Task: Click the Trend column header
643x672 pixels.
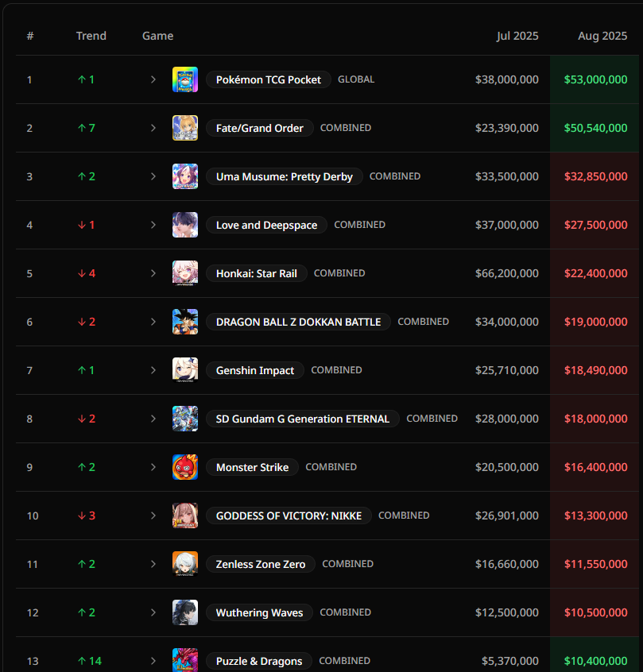Action: (91, 36)
